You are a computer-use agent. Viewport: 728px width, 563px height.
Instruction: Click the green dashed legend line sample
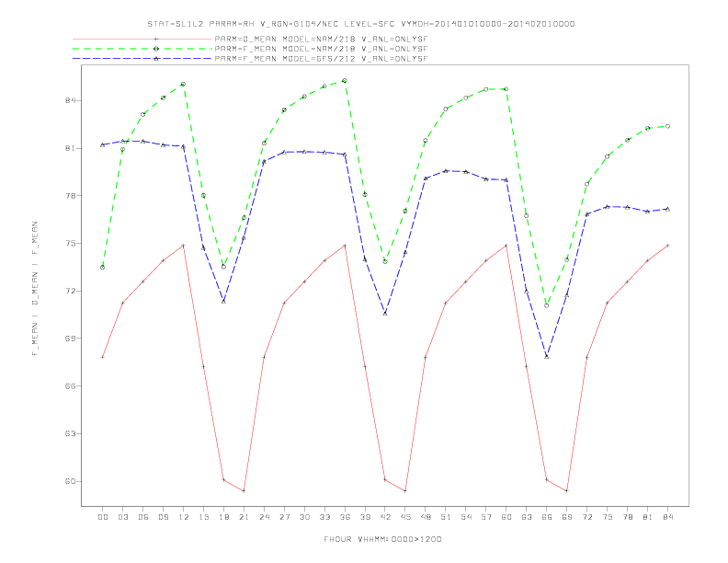point(142,49)
